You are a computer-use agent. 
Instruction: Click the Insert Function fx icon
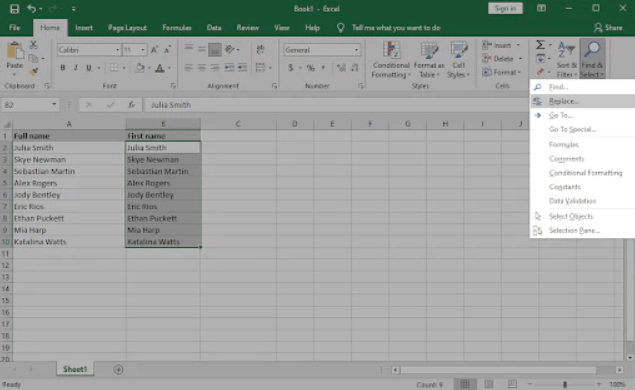pyautogui.click(x=131, y=105)
